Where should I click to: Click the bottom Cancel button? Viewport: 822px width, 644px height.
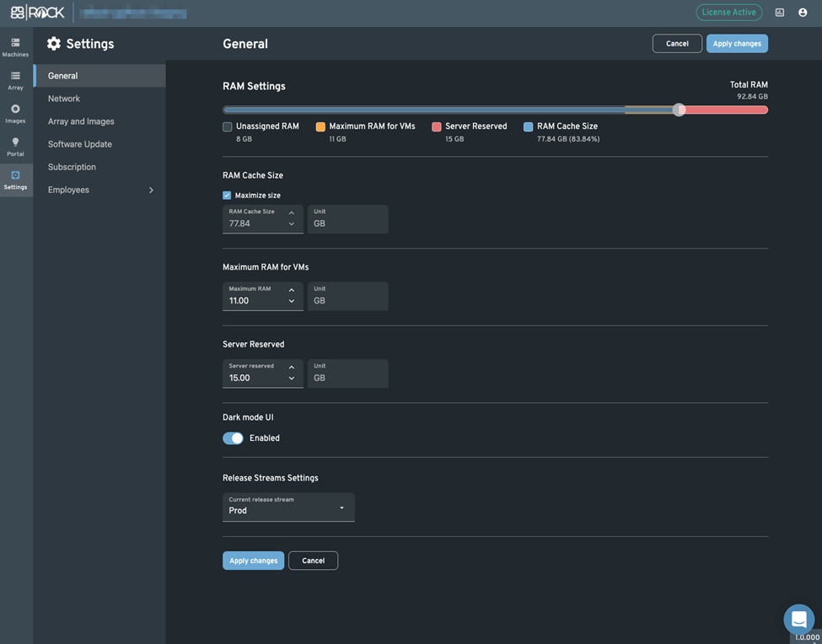tap(313, 561)
